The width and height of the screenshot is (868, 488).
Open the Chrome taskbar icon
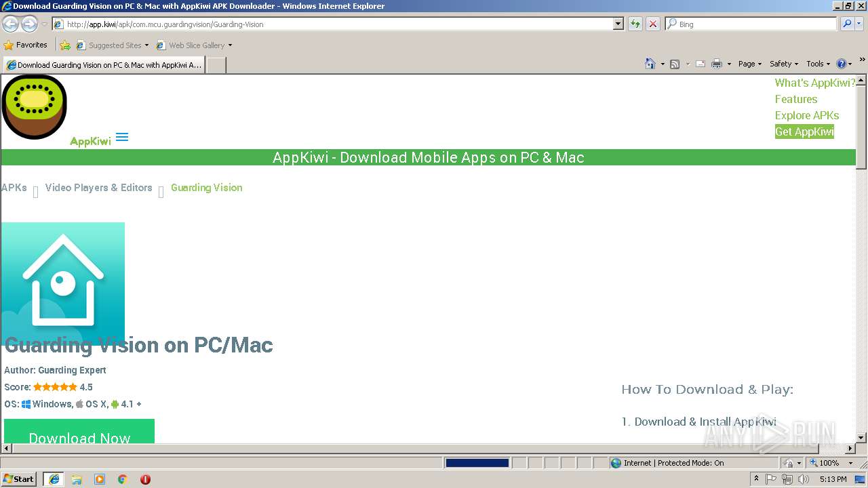(123, 479)
